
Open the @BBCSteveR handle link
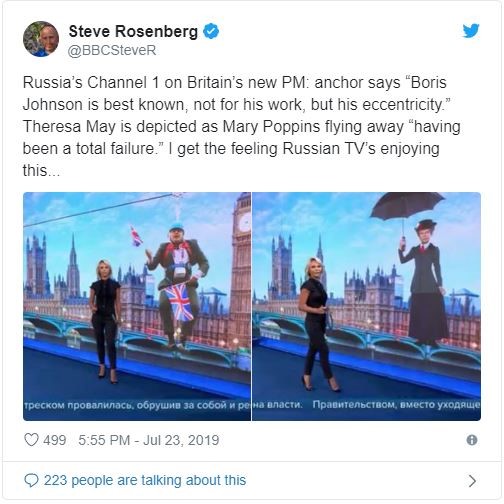point(112,50)
